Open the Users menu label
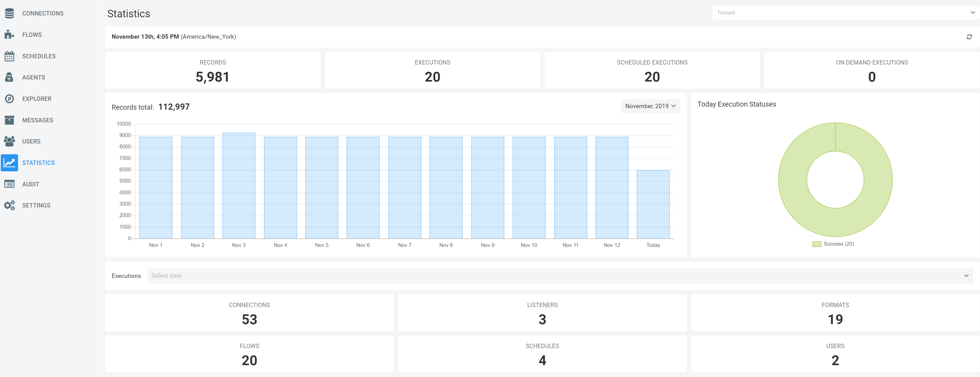Screen dimensions: 980x377 (x=31, y=141)
